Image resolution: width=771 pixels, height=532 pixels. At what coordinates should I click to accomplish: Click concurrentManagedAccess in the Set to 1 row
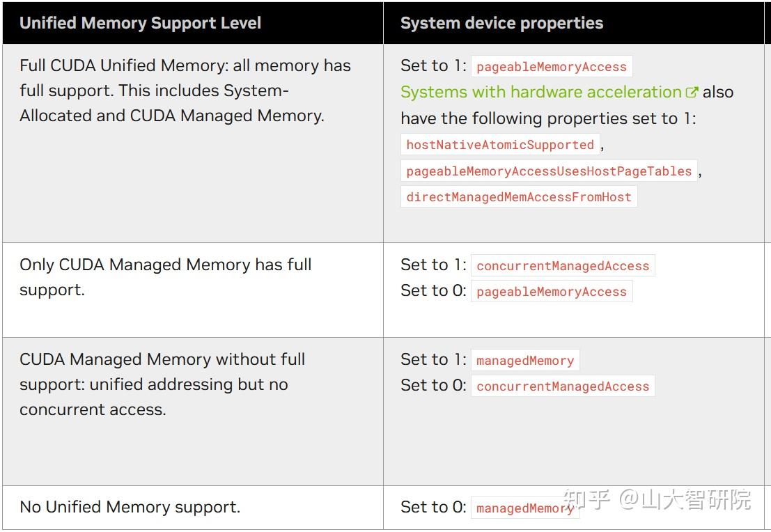coord(563,265)
